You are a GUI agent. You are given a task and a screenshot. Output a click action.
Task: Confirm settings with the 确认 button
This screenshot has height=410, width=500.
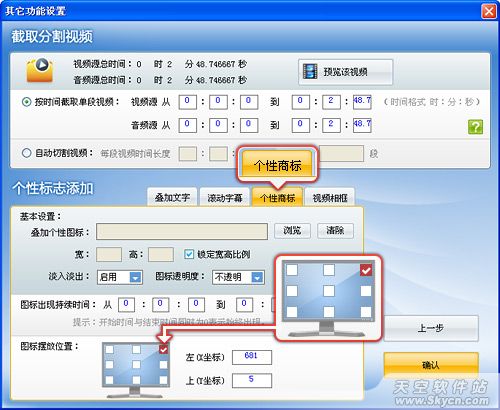pos(431,365)
